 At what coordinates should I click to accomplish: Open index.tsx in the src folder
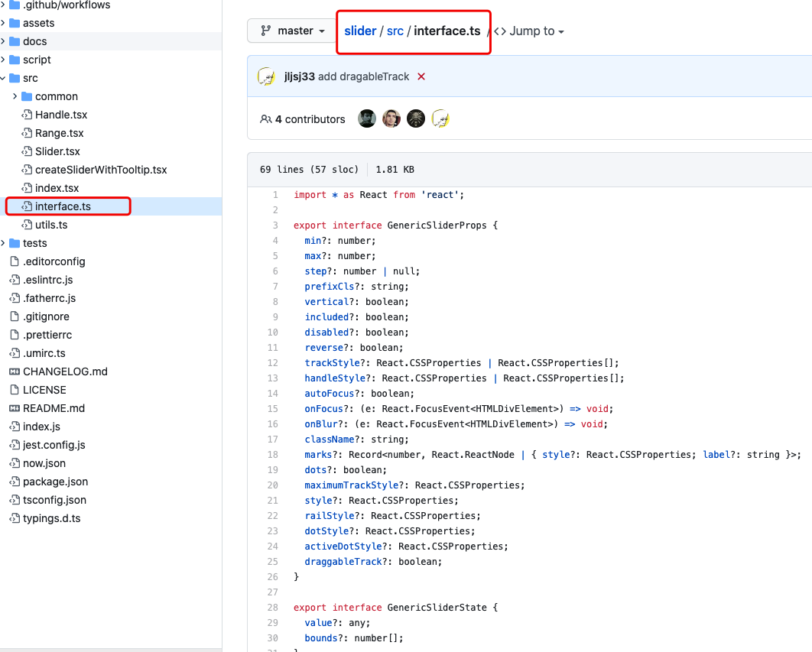57,188
